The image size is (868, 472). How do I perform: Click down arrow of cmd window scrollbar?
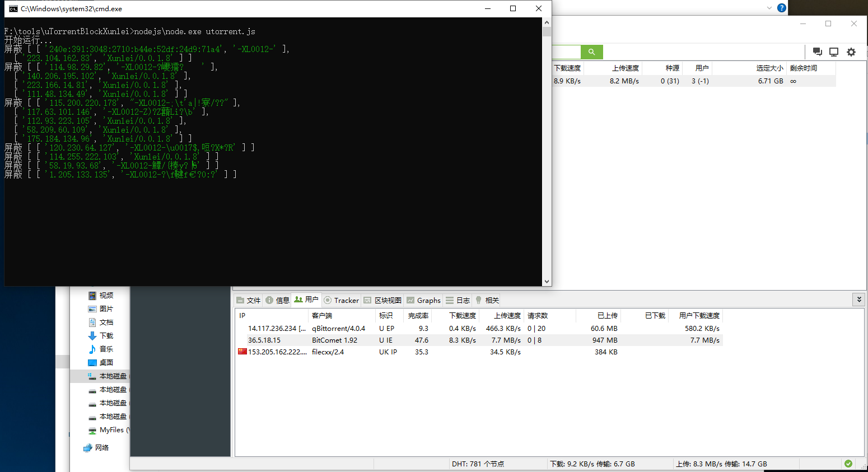547,282
